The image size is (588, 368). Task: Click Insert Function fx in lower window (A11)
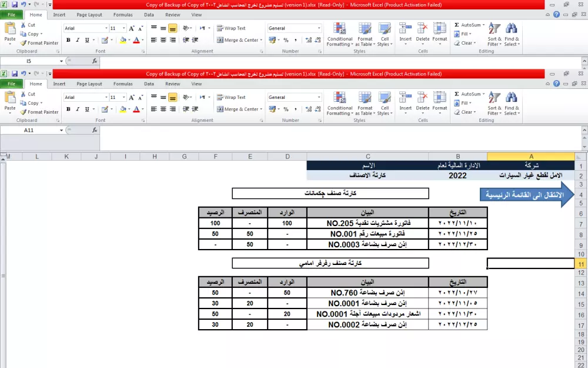(95, 130)
